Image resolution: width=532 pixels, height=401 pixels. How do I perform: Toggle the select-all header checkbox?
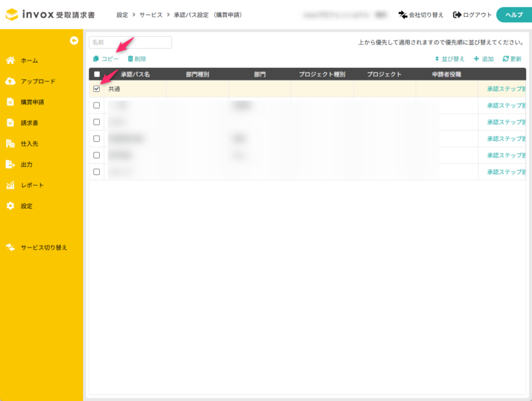pos(97,74)
